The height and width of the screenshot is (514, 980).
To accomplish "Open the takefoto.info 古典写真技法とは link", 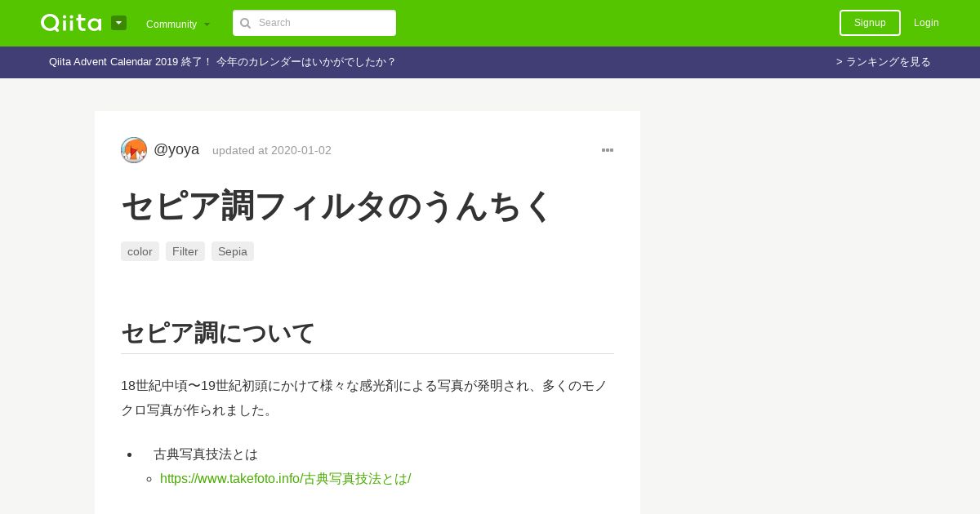I will (286, 479).
